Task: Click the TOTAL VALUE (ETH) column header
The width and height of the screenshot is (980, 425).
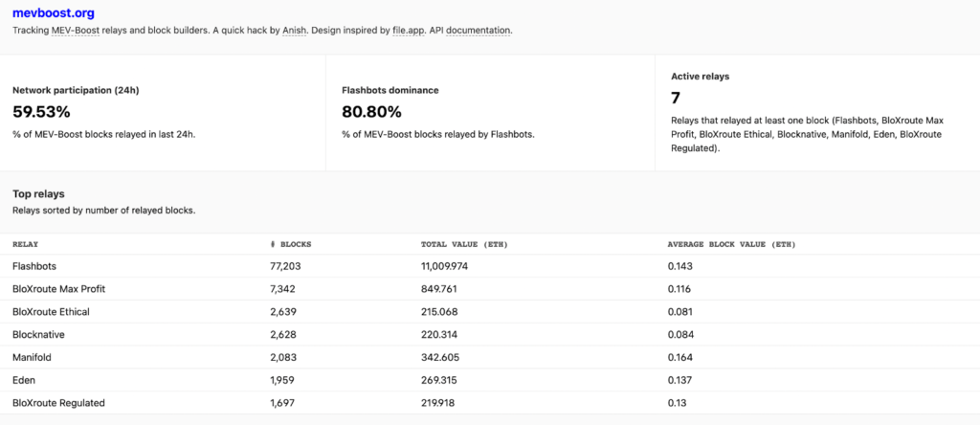Action: tap(464, 244)
